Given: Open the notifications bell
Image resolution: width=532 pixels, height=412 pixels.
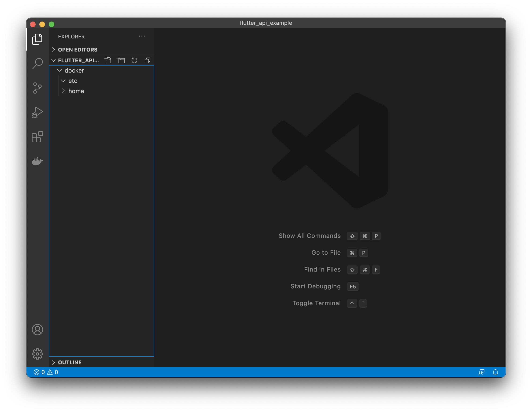Looking at the screenshot, I should tap(495, 372).
